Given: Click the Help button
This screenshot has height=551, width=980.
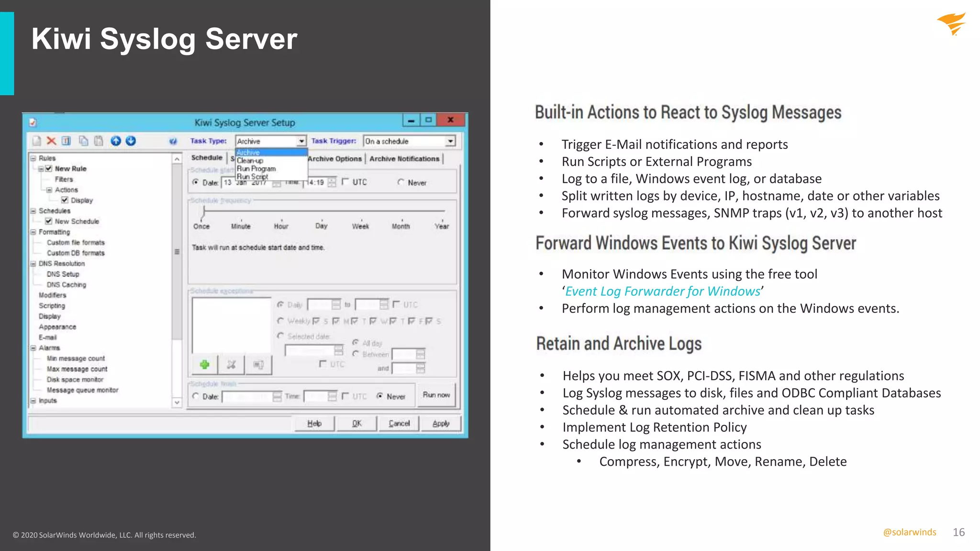Looking at the screenshot, I should pos(314,423).
